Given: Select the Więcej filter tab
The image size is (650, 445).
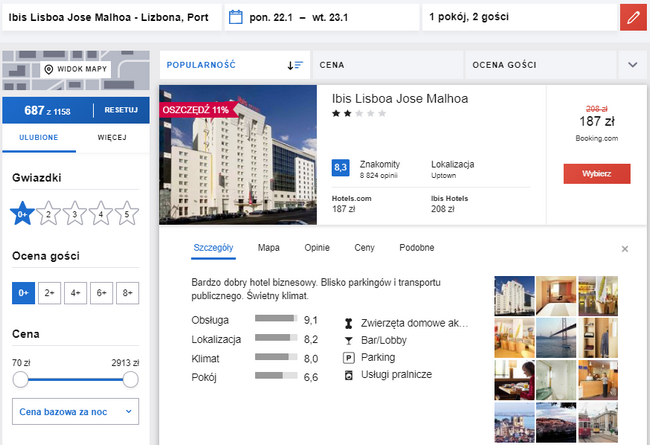Looking at the screenshot, I should [112, 138].
